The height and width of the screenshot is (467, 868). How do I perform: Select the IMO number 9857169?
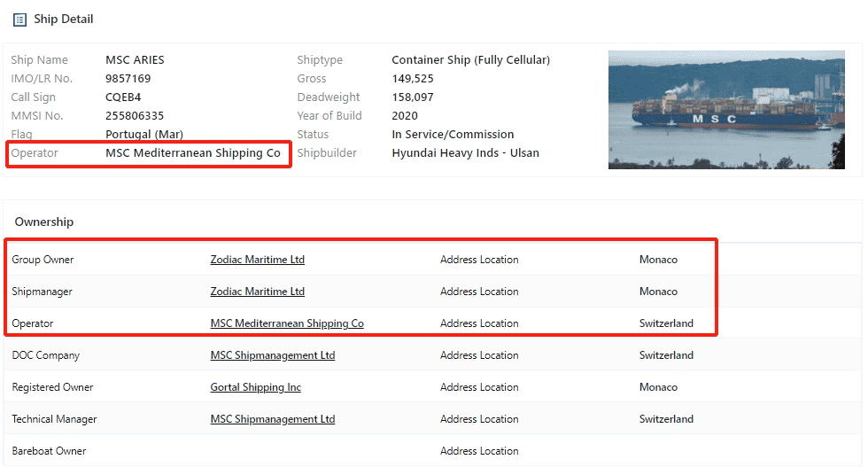[x=128, y=79]
